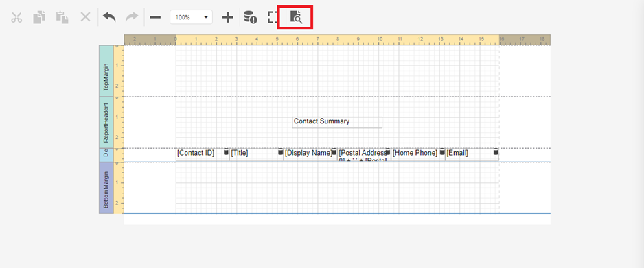This screenshot has height=268, width=644.
Task: Select the TopMargin band tab
Action: [x=106, y=71]
